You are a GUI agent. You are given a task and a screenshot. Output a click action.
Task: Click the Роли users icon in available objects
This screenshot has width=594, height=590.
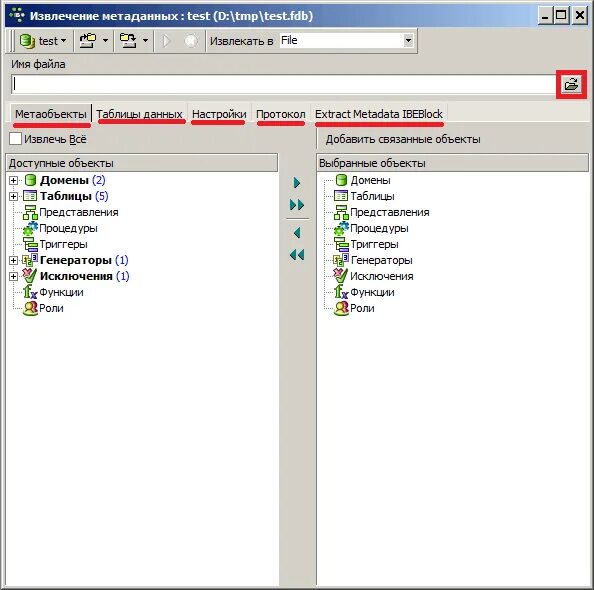30,308
